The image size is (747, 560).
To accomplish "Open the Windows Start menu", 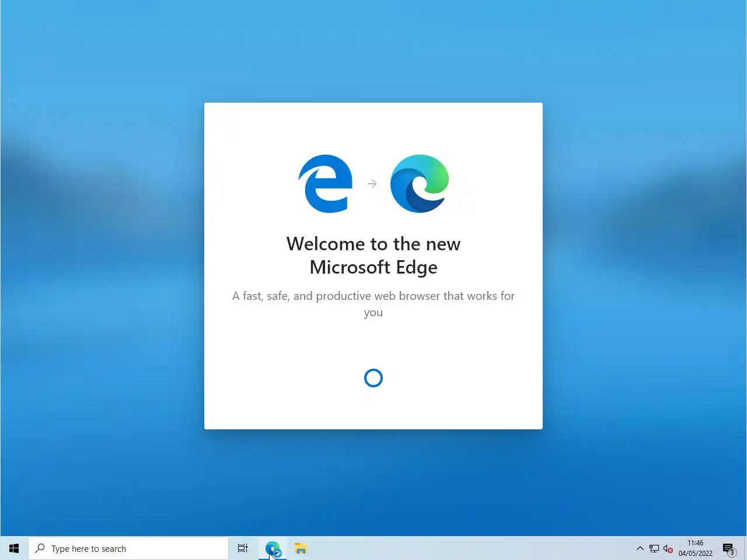I will point(14,548).
